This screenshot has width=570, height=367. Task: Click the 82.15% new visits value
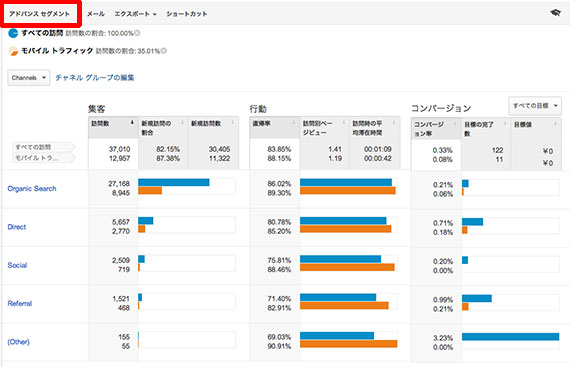(x=168, y=149)
